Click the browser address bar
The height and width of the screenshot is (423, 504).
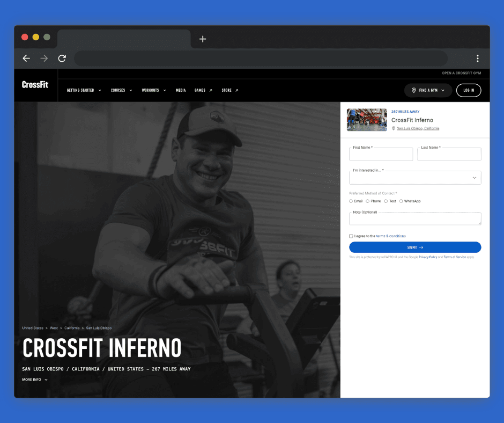[261, 59]
